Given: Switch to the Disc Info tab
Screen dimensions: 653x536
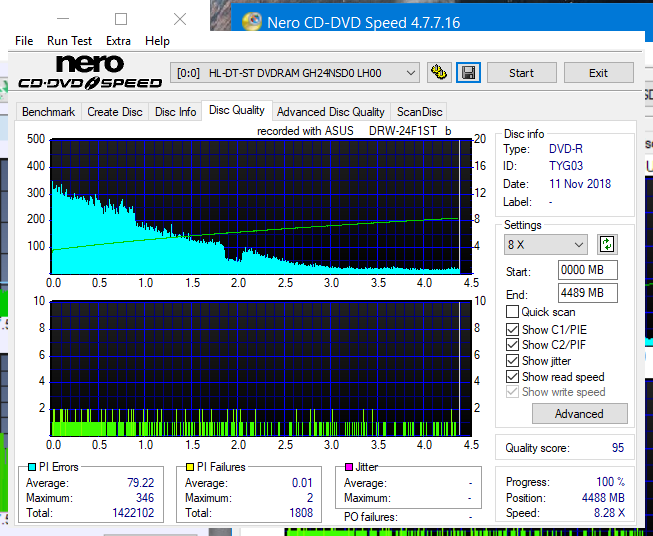Looking at the screenshot, I should pyautogui.click(x=175, y=112).
